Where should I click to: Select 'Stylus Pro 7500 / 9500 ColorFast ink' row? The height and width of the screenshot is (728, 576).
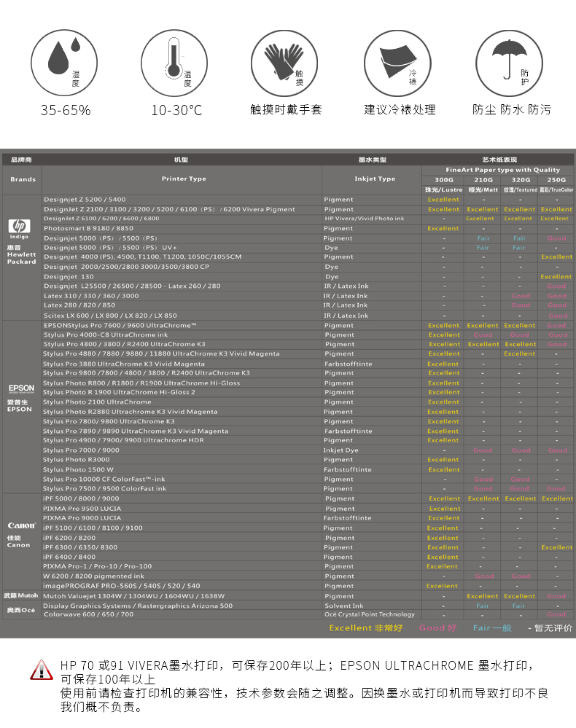coord(289,488)
